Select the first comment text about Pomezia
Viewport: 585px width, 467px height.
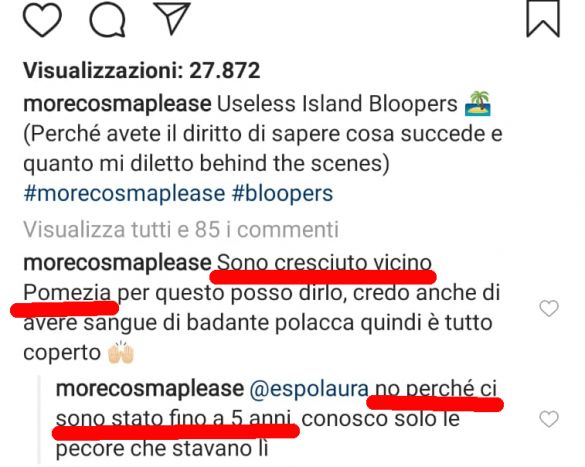[262, 307]
